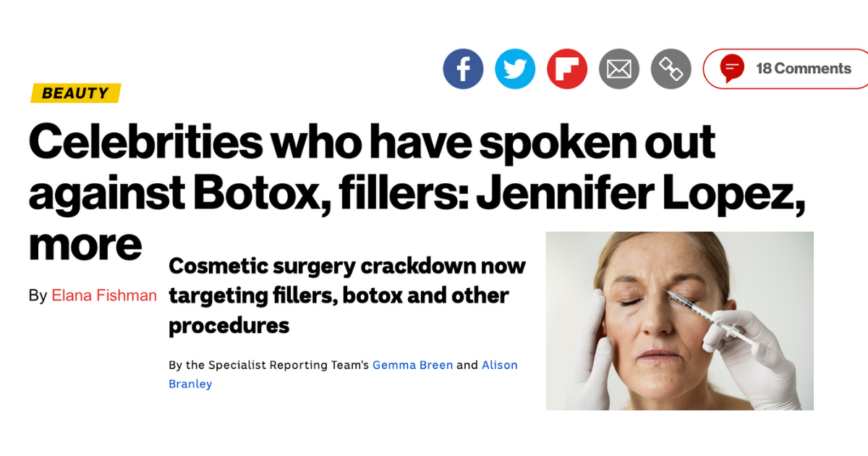Copy the article link with chain icon
Viewport: 868px width, 456px height.
[x=671, y=69]
